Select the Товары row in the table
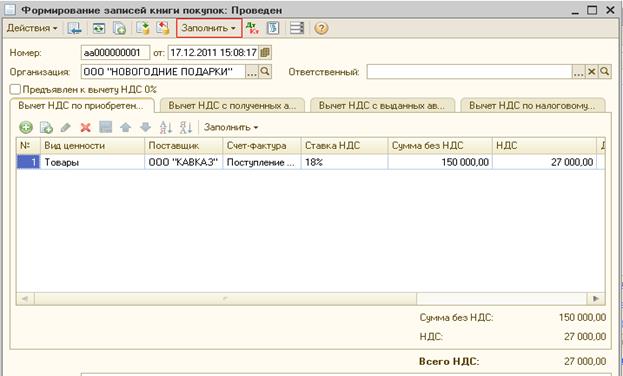This screenshot has width=623, height=376. click(311, 162)
